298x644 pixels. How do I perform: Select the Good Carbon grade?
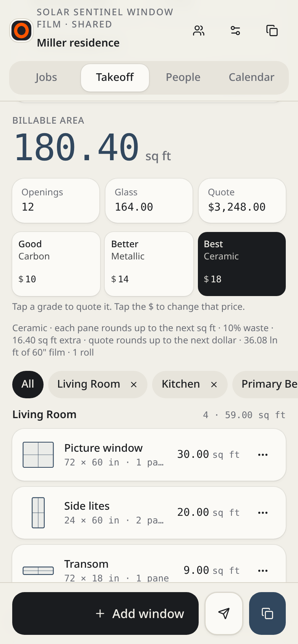(56, 264)
